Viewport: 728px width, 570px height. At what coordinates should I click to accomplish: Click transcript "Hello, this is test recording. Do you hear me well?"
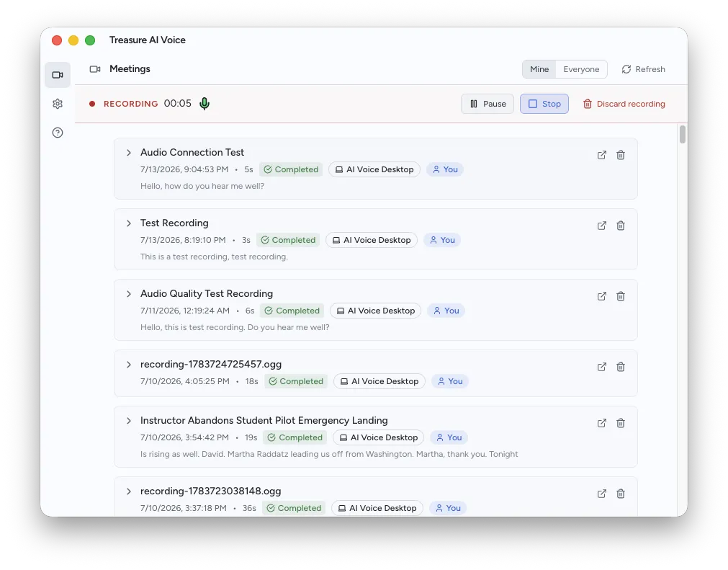click(x=235, y=327)
